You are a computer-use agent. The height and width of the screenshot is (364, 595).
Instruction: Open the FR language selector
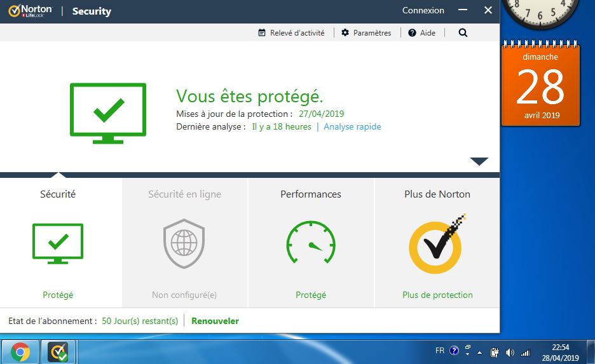click(440, 351)
